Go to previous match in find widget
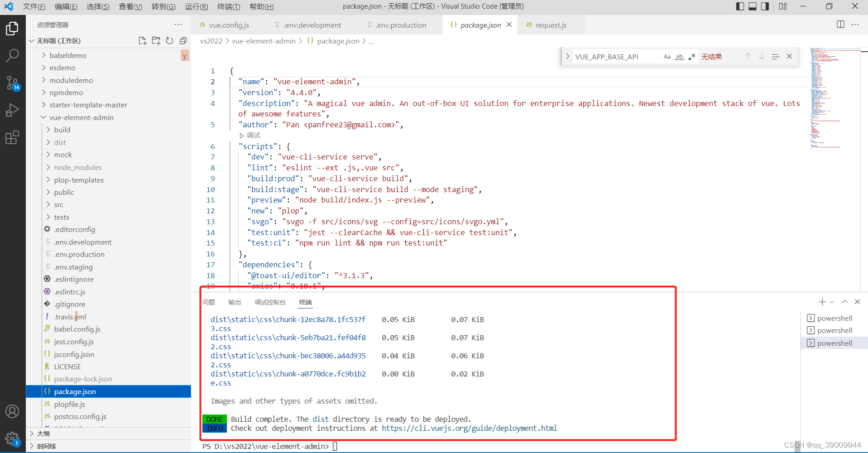 coord(748,57)
